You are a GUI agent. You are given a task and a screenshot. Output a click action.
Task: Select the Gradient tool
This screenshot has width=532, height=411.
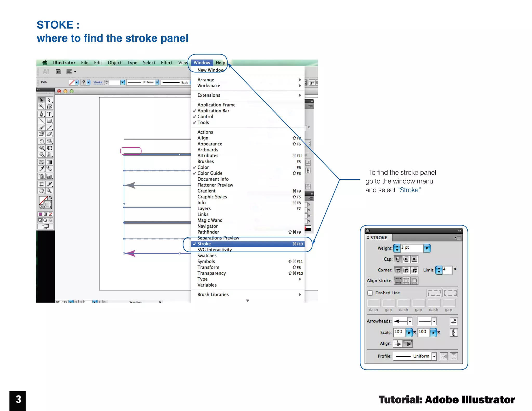point(49,162)
